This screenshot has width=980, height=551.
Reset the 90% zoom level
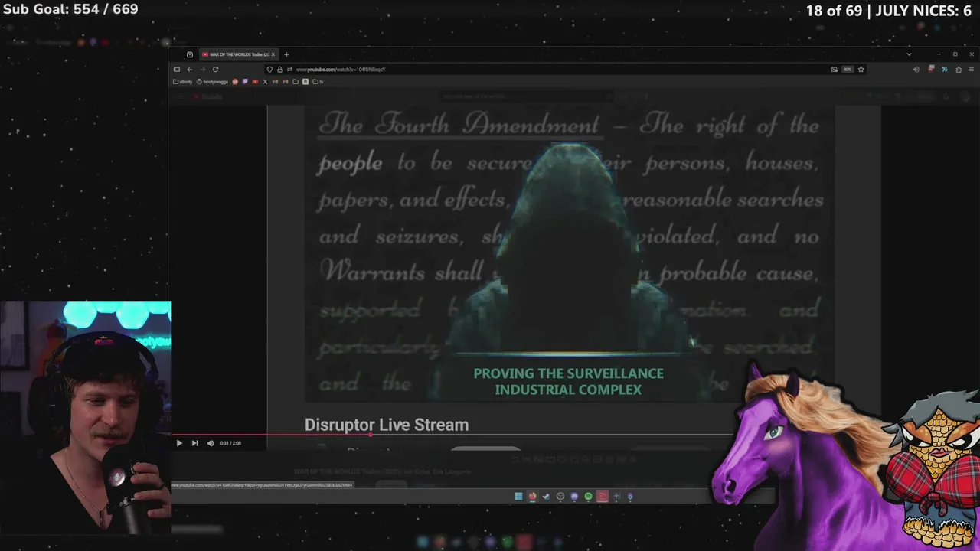tap(848, 70)
